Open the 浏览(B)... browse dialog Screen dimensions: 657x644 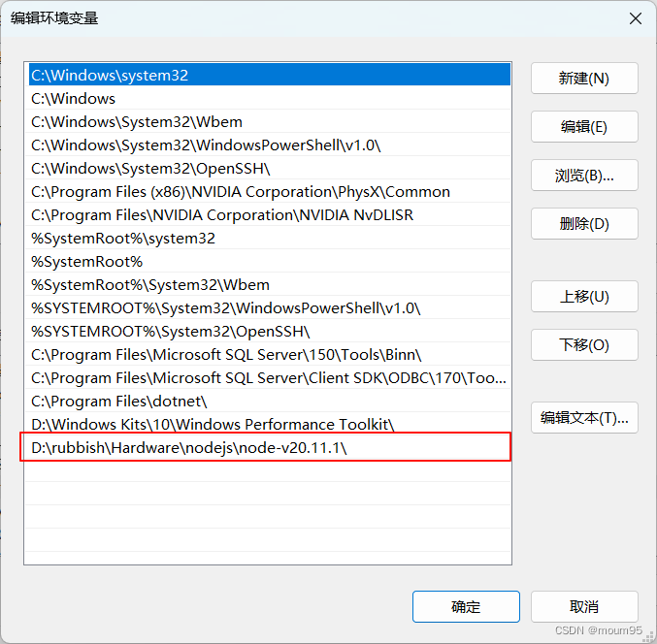tap(584, 175)
